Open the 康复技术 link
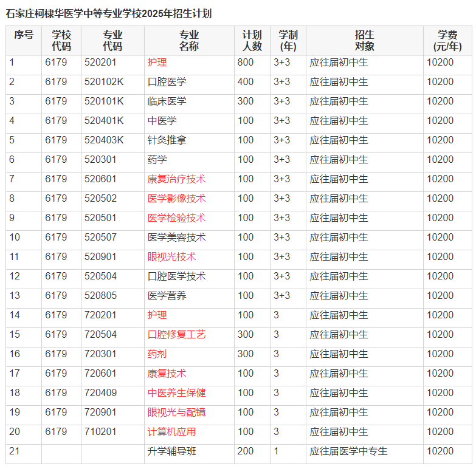Viewport: 476px width, 469px height. point(167,374)
